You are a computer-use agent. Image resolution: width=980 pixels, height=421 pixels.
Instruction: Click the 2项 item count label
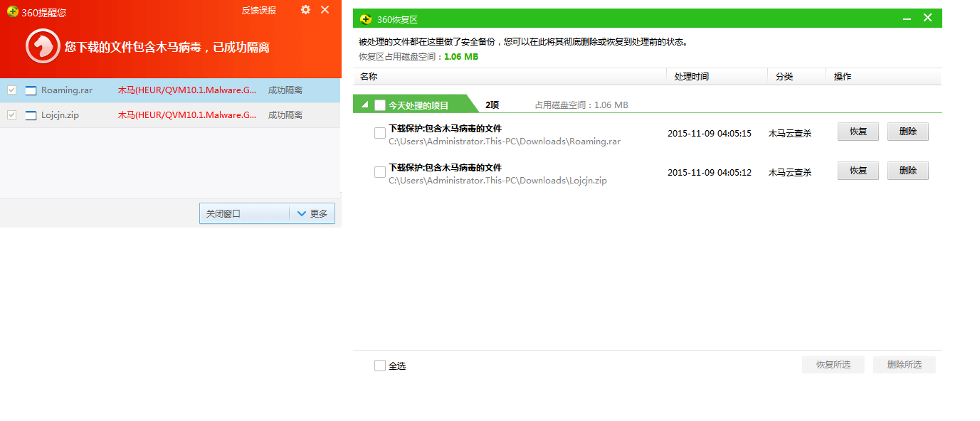[492, 105]
